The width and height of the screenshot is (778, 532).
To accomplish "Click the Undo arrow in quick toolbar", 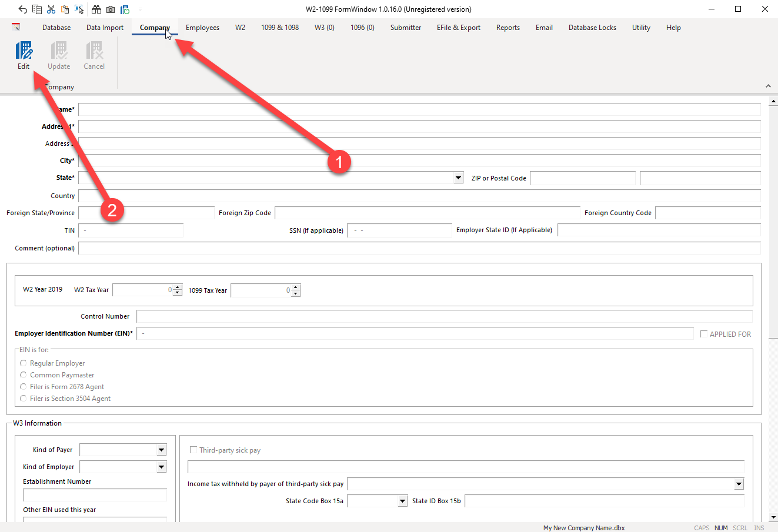I will click(22, 9).
